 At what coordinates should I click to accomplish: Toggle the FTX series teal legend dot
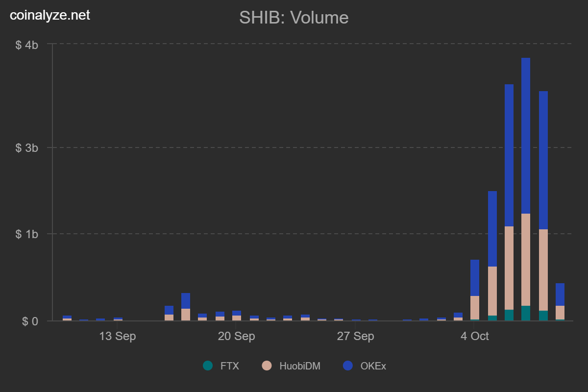coord(208,366)
